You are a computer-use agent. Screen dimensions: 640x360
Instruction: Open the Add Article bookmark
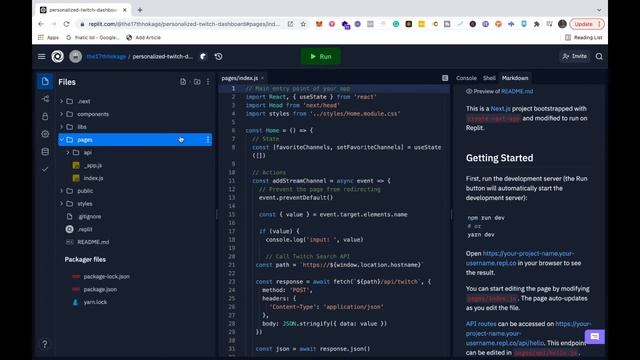[143, 38]
